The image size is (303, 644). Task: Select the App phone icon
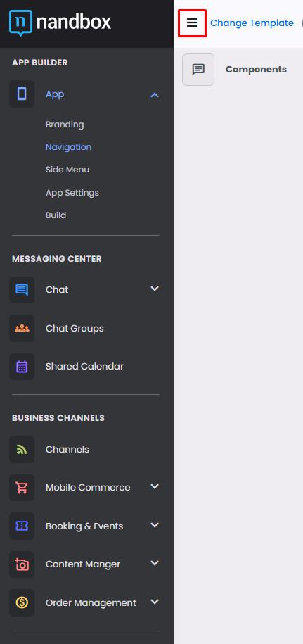tap(22, 94)
